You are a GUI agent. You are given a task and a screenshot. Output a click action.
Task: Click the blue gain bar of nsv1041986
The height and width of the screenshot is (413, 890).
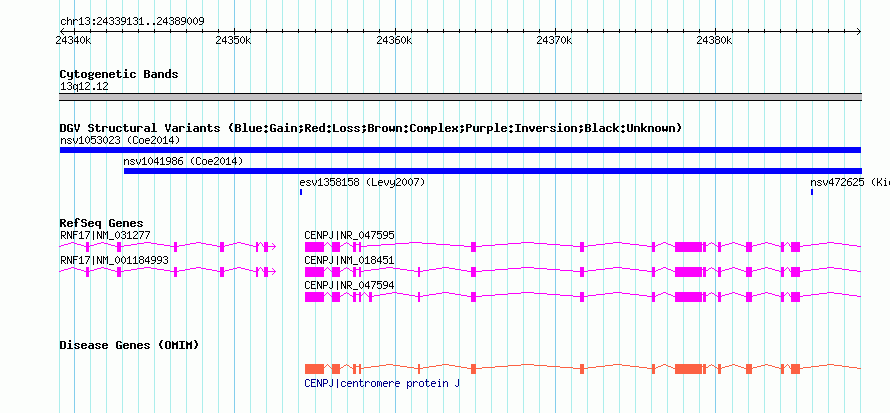[493, 171]
